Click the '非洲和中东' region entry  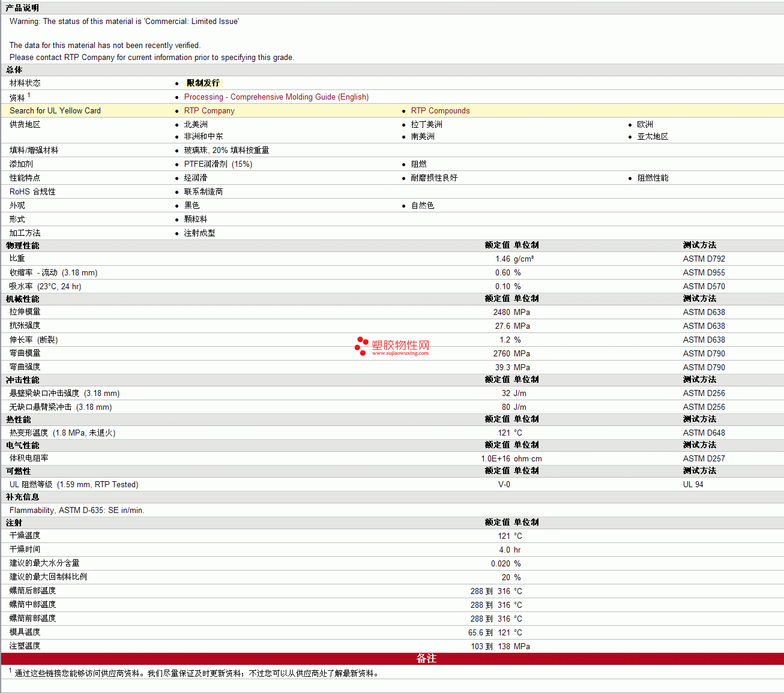click(203, 136)
